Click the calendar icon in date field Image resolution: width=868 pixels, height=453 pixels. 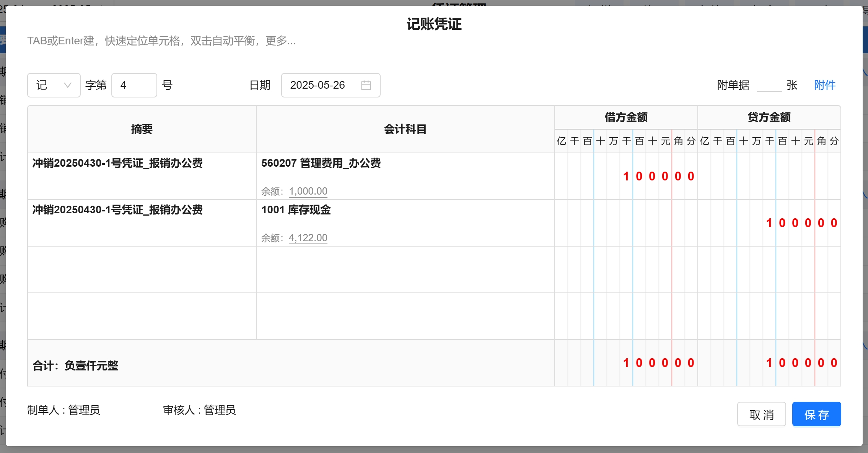[x=366, y=85]
